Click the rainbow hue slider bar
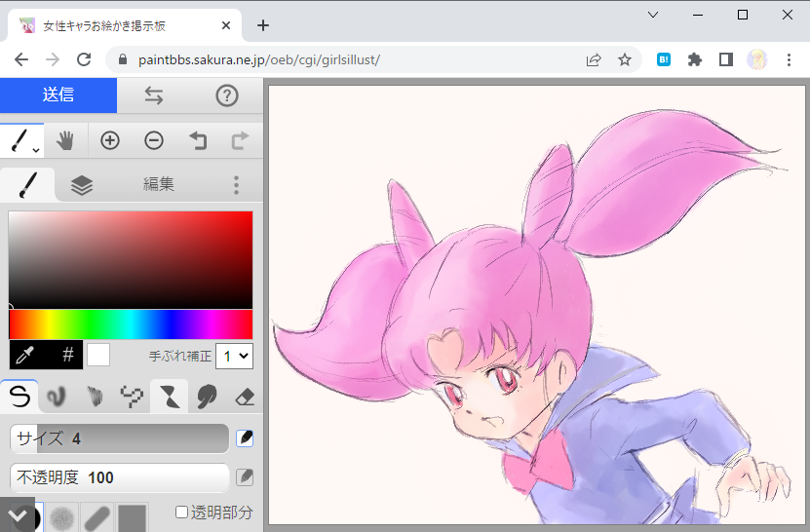 tap(131, 324)
